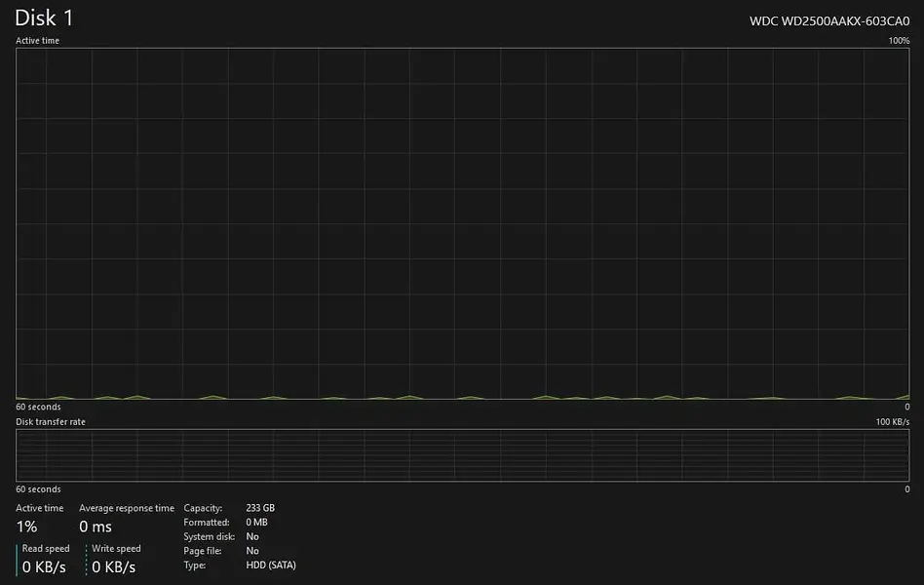Image resolution: width=924 pixels, height=585 pixels.
Task: Click the dotted Write speed legend line
Action: coord(87,560)
